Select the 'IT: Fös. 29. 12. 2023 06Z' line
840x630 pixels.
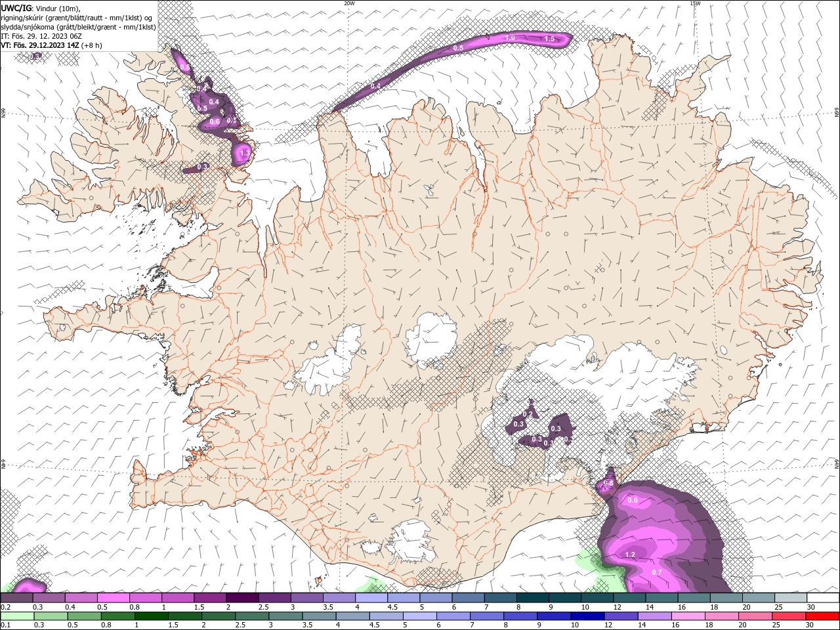click(x=40, y=36)
